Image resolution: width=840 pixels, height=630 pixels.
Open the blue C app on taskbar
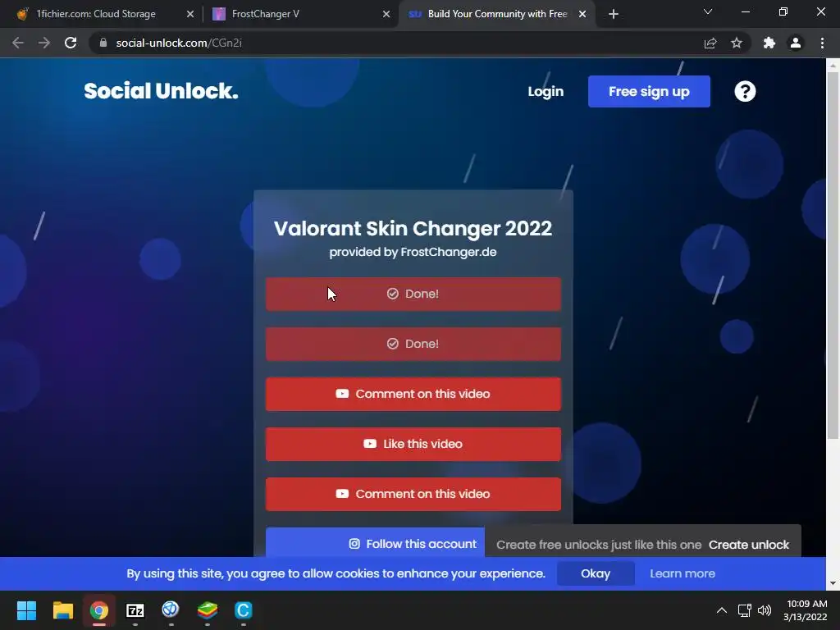[x=243, y=609]
